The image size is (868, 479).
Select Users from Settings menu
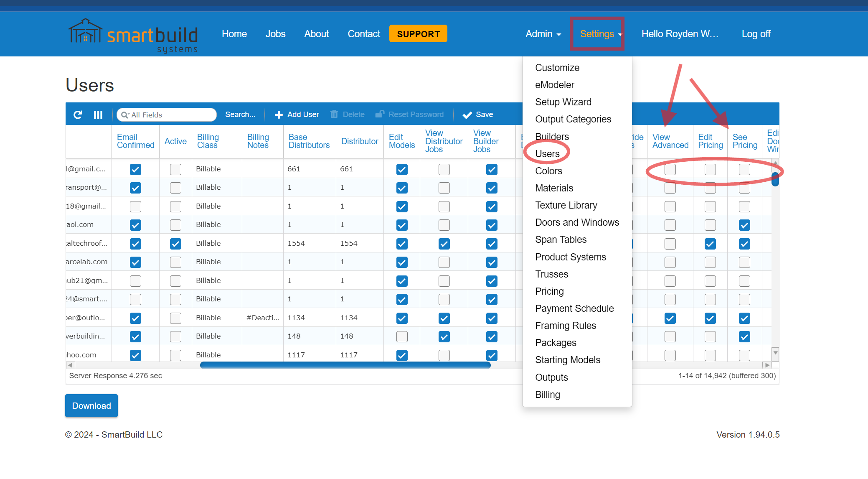tap(547, 154)
